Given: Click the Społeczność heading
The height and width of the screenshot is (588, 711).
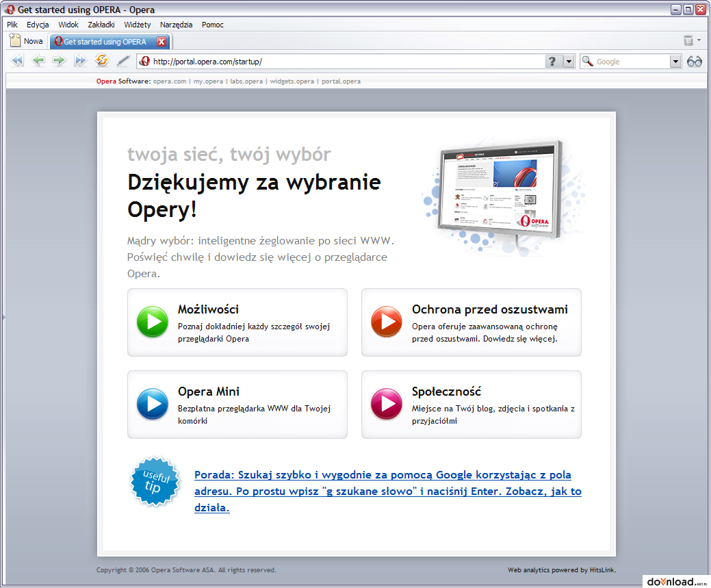Looking at the screenshot, I should pyautogui.click(x=446, y=392).
